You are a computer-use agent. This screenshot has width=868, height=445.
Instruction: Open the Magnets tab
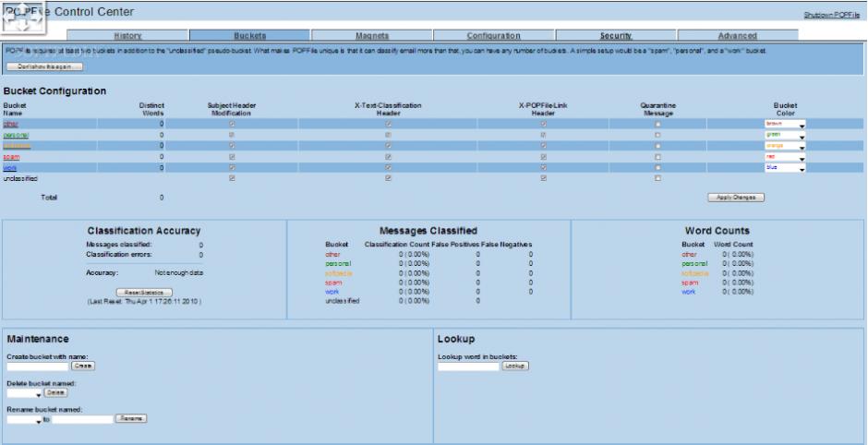point(371,35)
